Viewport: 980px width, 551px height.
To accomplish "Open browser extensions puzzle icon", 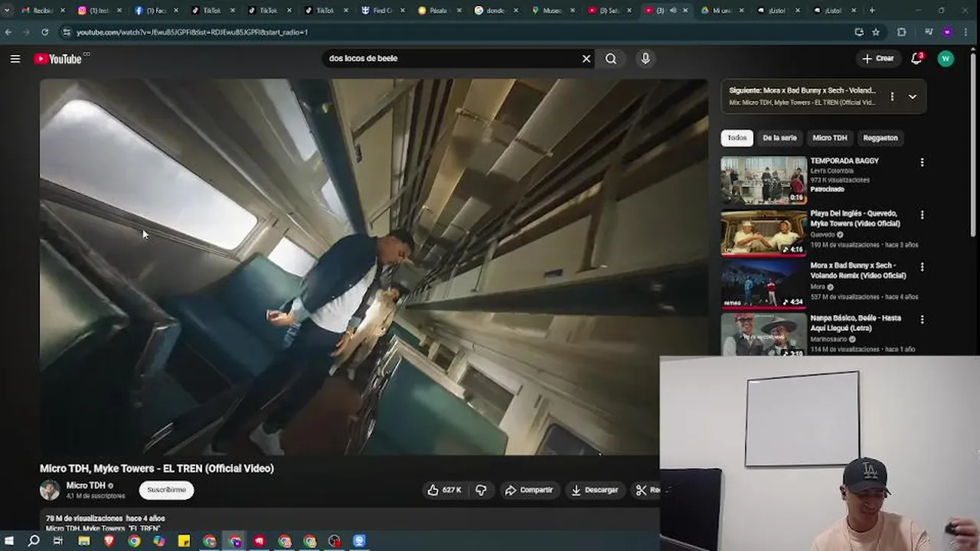I will (x=901, y=32).
